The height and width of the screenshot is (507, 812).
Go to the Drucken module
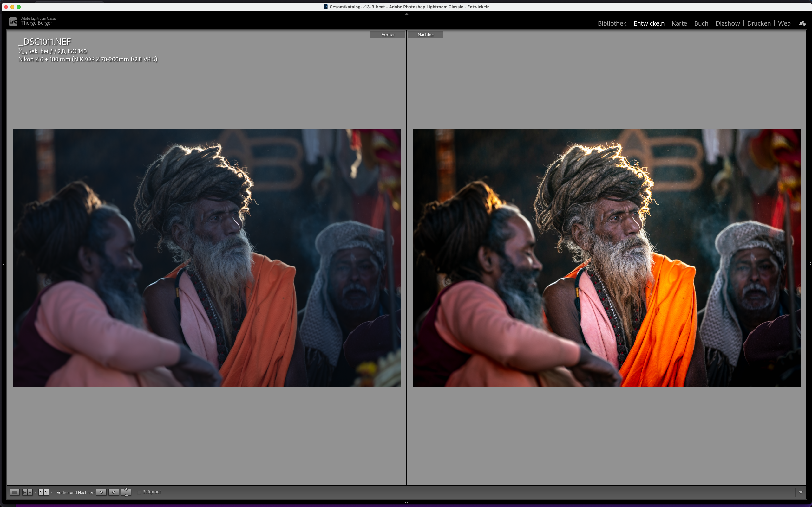click(x=759, y=23)
